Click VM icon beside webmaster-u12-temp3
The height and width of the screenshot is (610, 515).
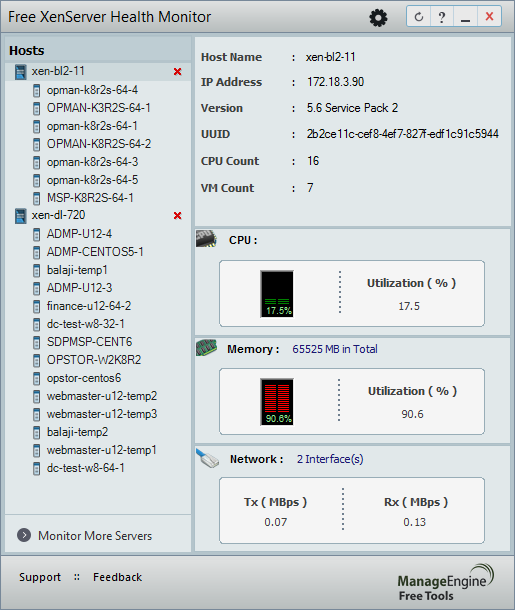point(36,415)
